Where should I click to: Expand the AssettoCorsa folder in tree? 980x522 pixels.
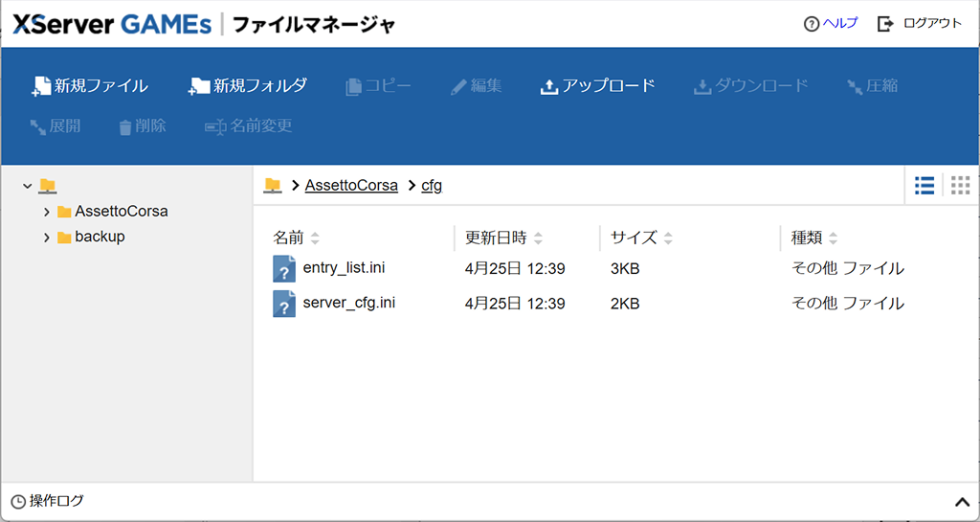(x=47, y=212)
